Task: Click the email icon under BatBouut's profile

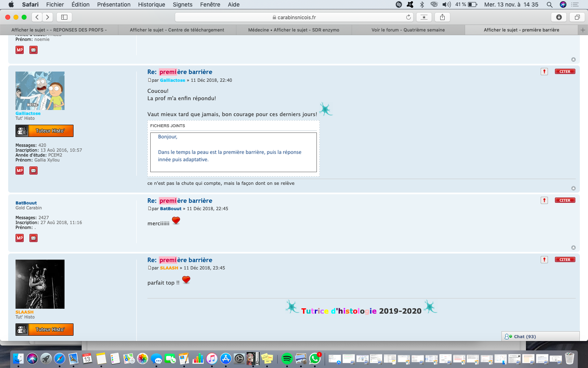Action: tap(33, 238)
